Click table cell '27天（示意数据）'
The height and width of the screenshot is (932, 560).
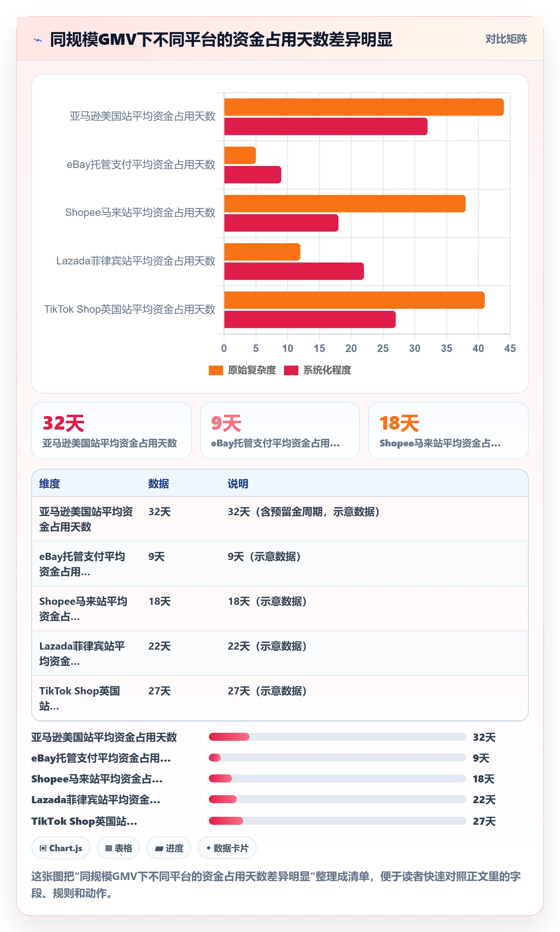[x=267, y=691]
